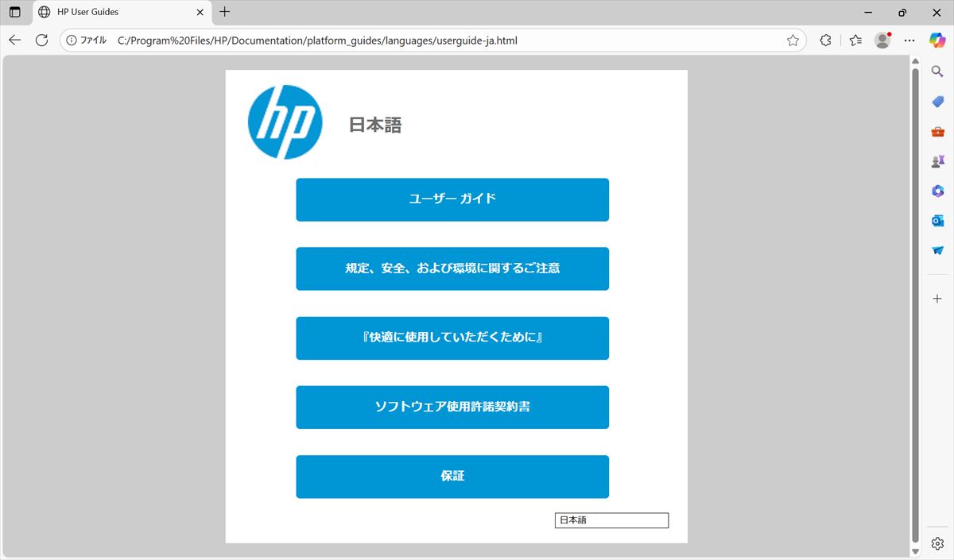This screenshot has height=560, width=954.
Task: Open browser settings and more menu
Action: tap(909, 41)
